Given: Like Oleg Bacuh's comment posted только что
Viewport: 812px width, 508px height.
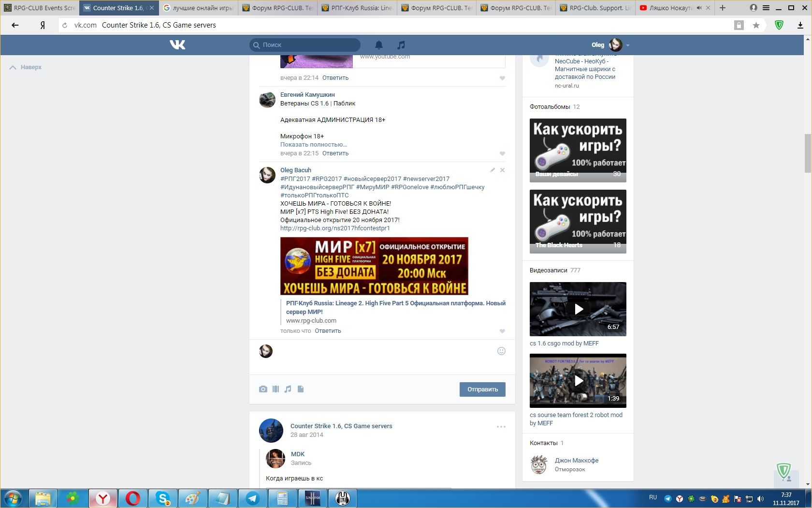Looking at the screenshot, I should (502, 331).
